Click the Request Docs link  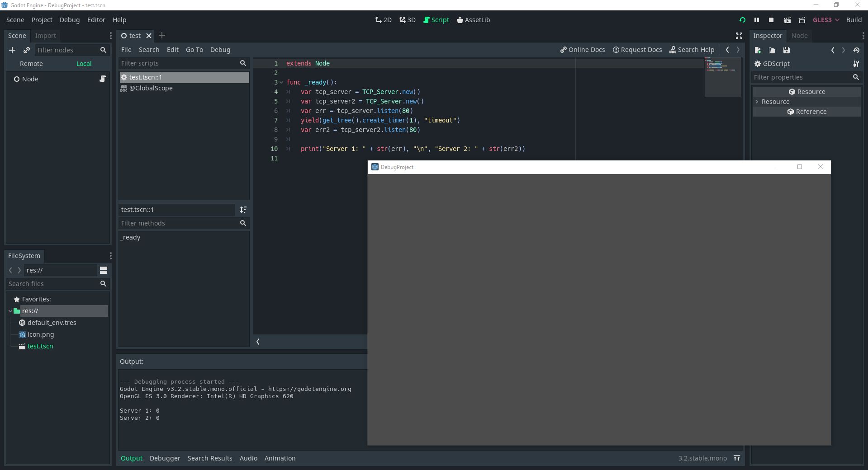click(637, 50)
